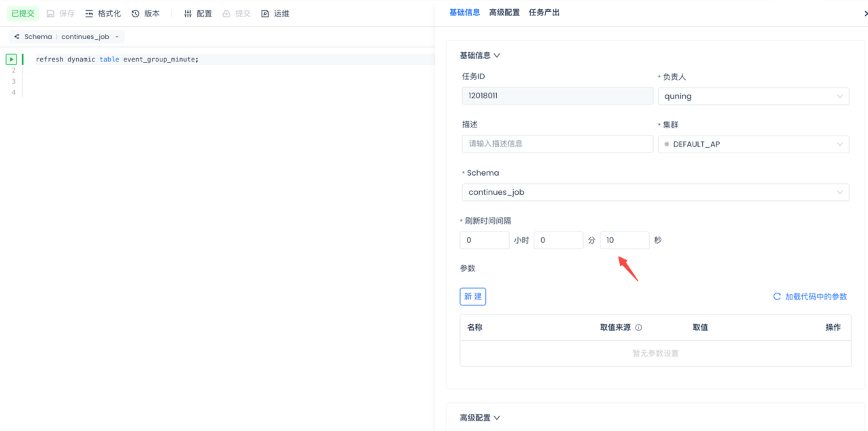
Task: Click the 新建 parameter button
Action: 472,296
